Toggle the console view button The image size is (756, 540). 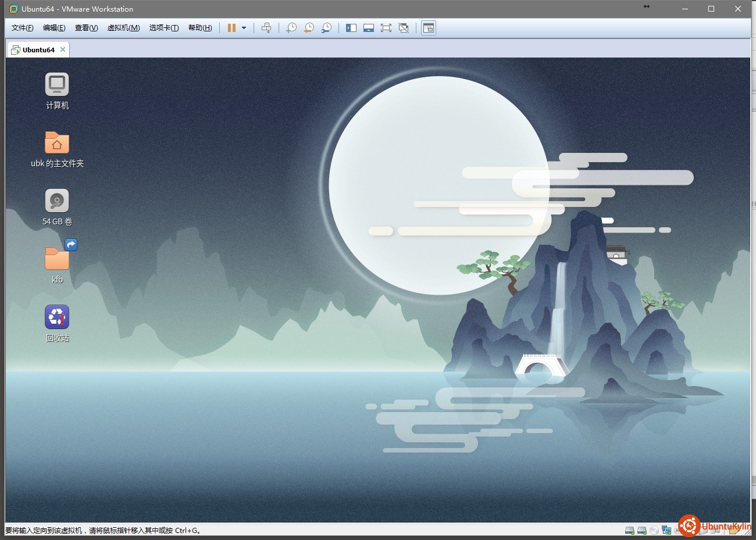[429, 28]
